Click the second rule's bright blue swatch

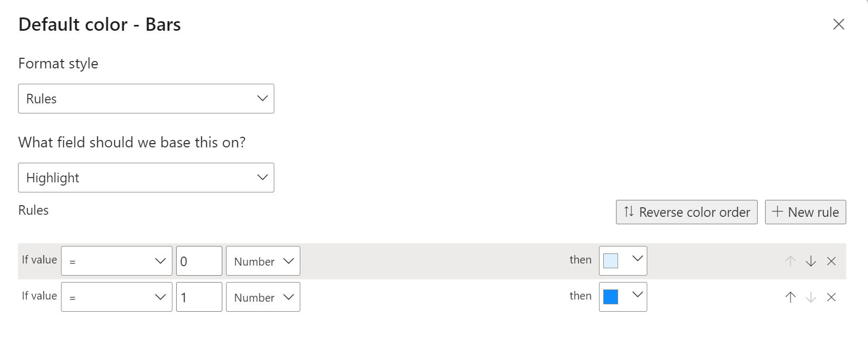pos(611,297)
